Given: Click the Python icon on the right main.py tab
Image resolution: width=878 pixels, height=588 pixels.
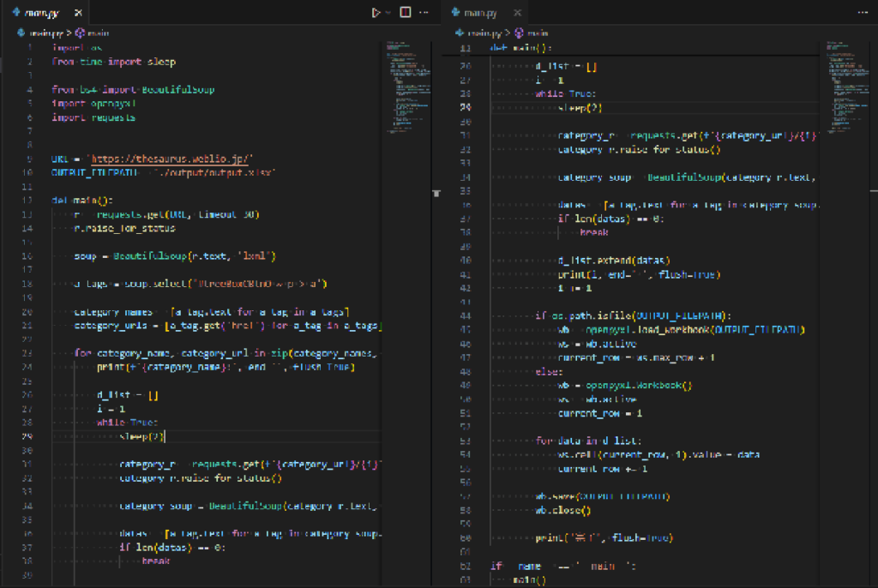Looking at the screenshot, I should [x=457, y=13].
